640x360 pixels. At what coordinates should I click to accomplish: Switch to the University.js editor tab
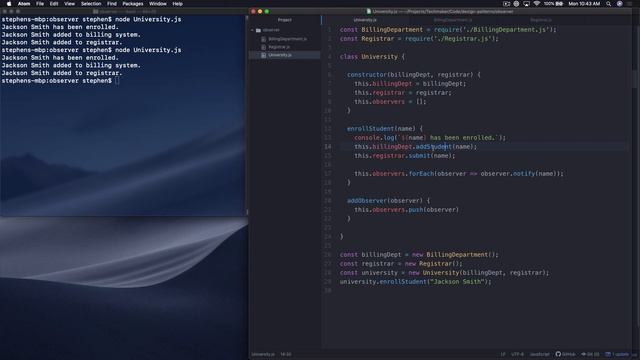365,20
